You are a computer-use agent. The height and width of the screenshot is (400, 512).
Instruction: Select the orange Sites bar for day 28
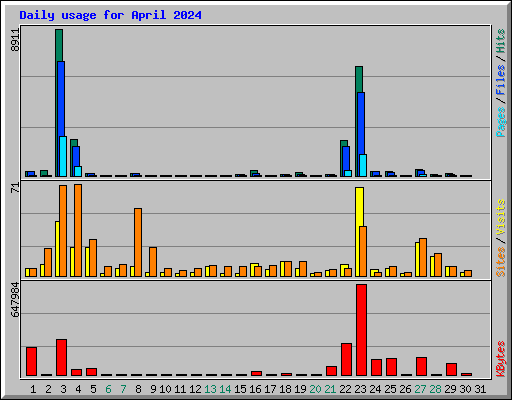[438, 265]
